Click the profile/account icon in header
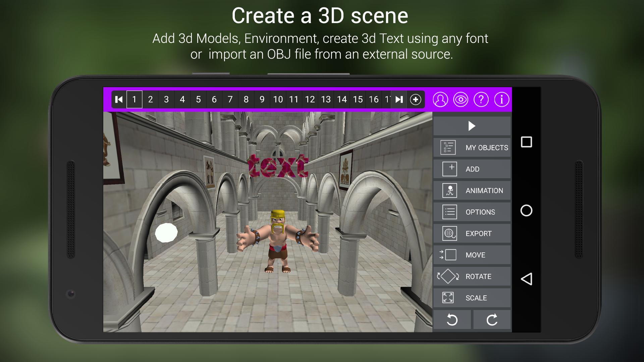This screenshot has width=644, height=362. tap(440, 99)
